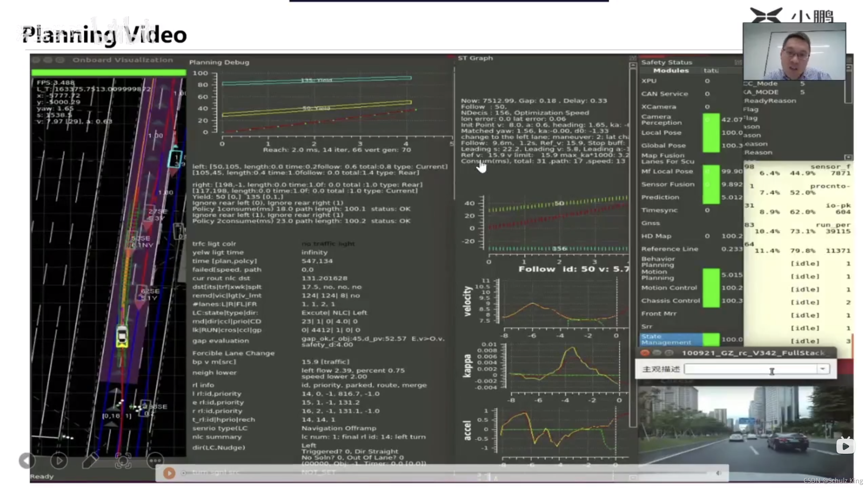The width and height of the screenshot is (868, 488).
Task: Click the screenshot capture frame icon
Action: (x=123, y=461)
